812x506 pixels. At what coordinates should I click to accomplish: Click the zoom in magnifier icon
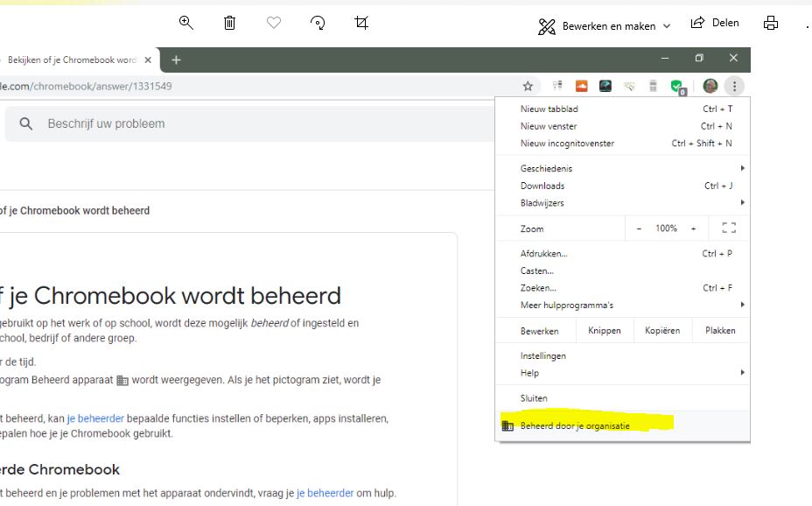pos(185,24)
